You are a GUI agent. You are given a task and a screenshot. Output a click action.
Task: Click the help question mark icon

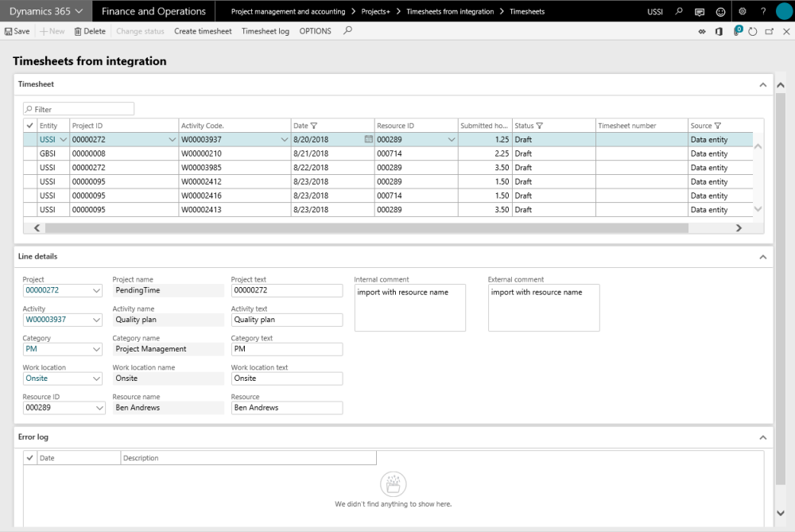[x=763, y=12]
